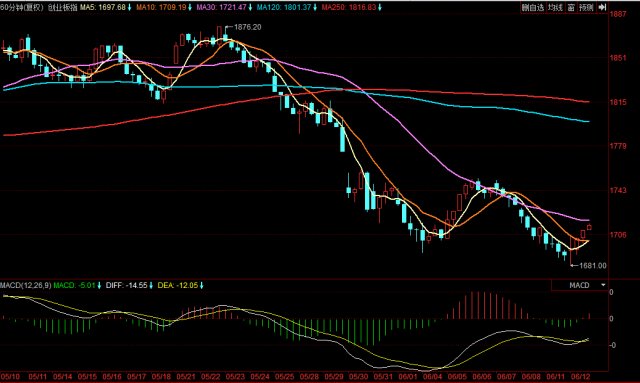
Task: Click the jump-to-end arrow icon
Action: [x=602, y=7]
